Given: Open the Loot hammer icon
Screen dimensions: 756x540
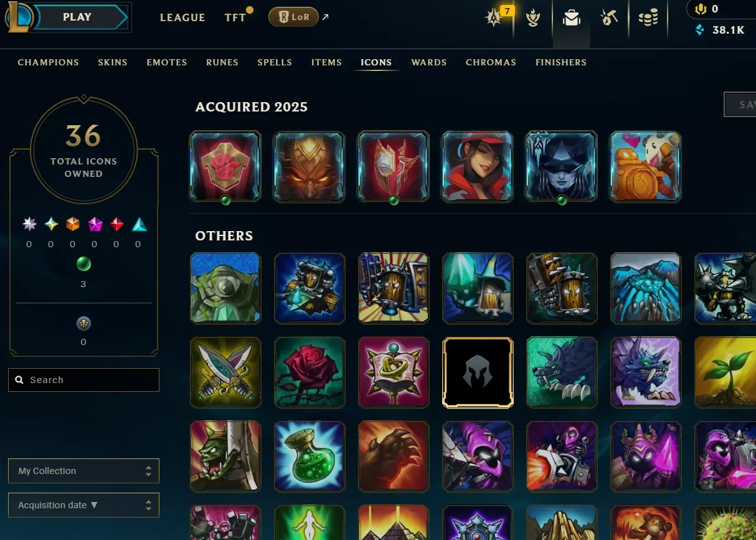Looking at the screenshot, I should point(609,18).
